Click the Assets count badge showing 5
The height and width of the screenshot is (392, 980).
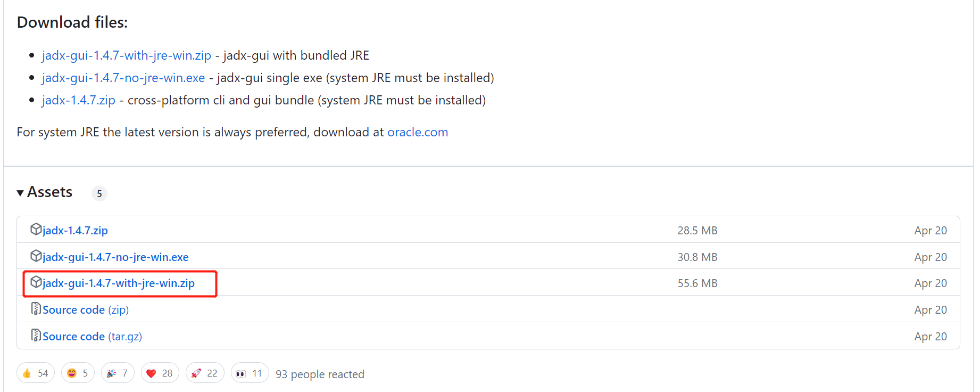click(x=99, y=194)
